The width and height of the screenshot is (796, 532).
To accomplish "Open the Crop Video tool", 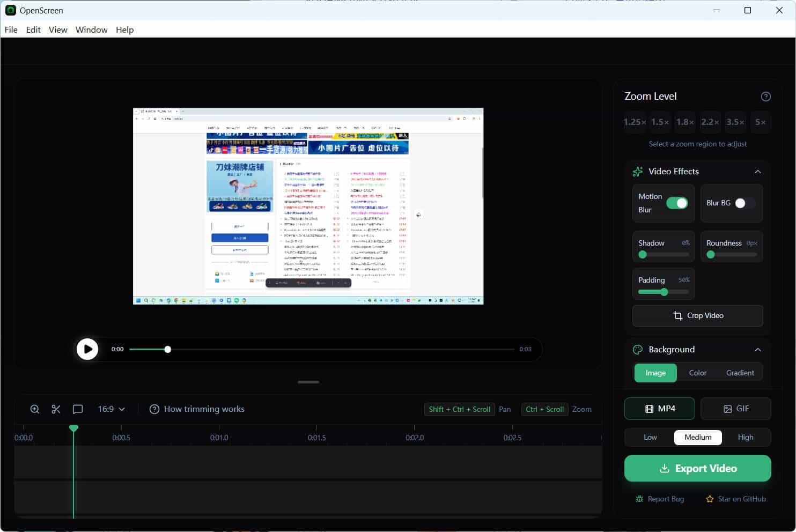I will (697, 315).
